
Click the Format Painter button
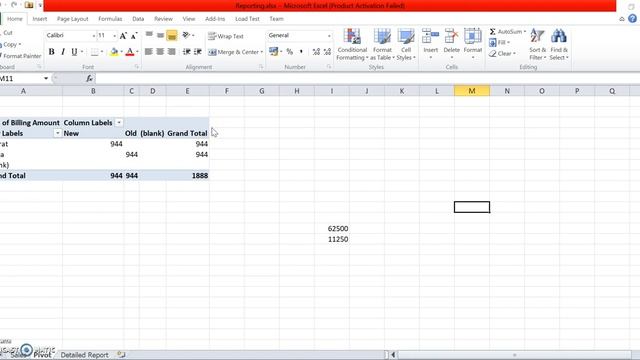[x=22, y=56]
